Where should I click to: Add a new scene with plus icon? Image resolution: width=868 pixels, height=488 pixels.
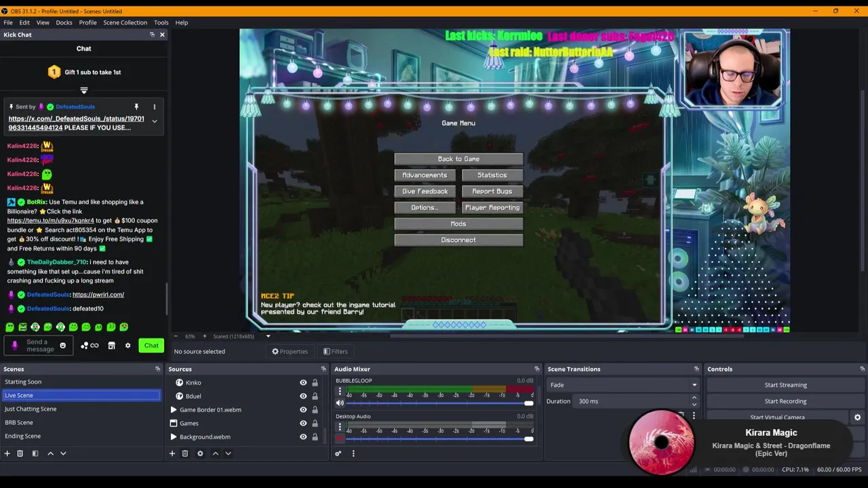tap(7, 453)
